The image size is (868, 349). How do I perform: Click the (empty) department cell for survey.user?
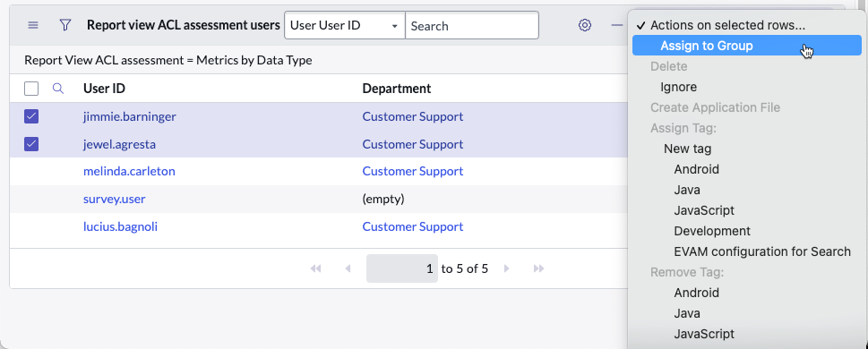click(383, 200)
